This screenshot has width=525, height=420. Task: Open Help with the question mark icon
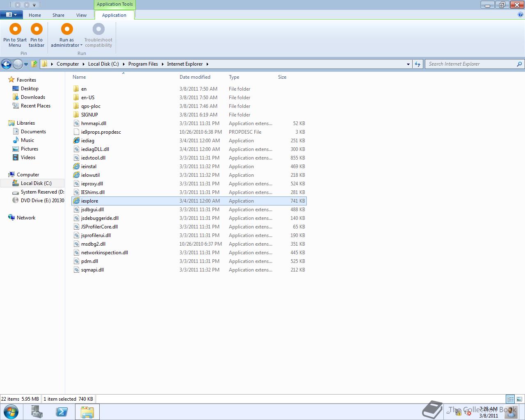pyautogui.click(x=520, y=15)
